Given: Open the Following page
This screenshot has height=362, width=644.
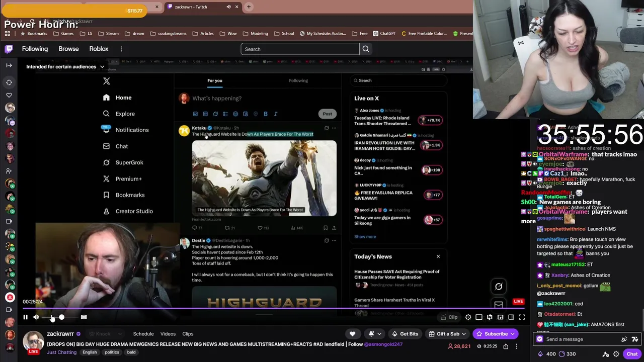Looking at the screenshot, I should [x=35, y=49].
